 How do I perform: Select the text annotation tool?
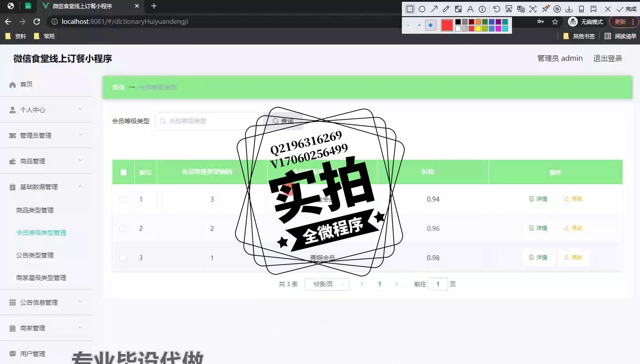coord(470,9)
